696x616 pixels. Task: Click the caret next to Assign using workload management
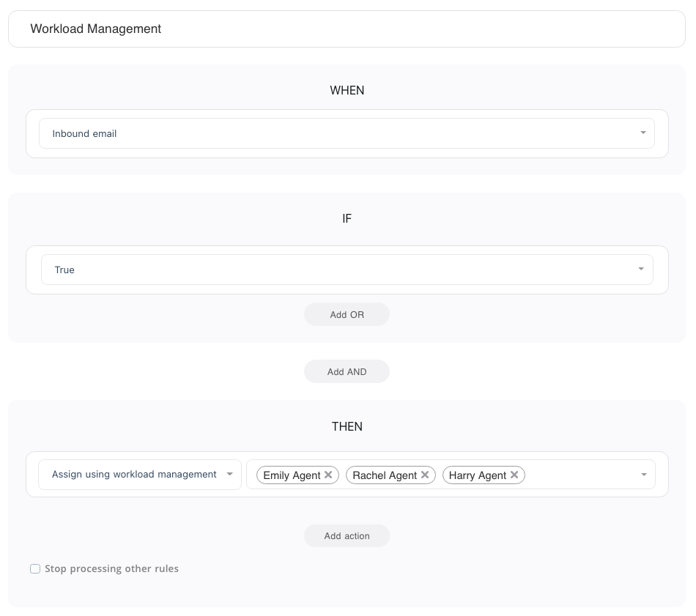click(229, 475)
